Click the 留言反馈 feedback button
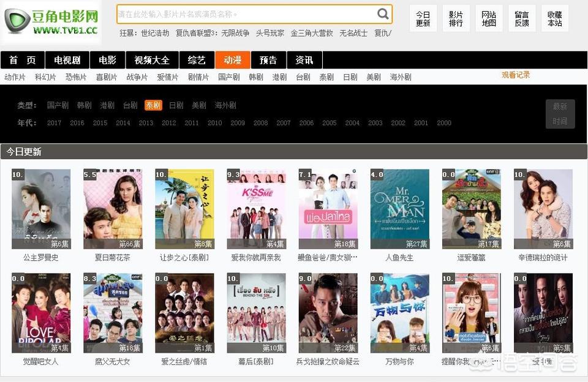 click(x=522, y=18)
